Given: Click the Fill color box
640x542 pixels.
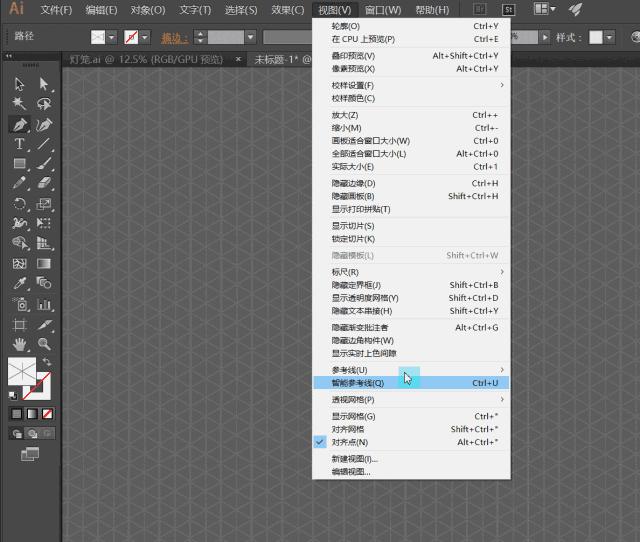Looking at the screenshot, I should click(x=22, y=371).
